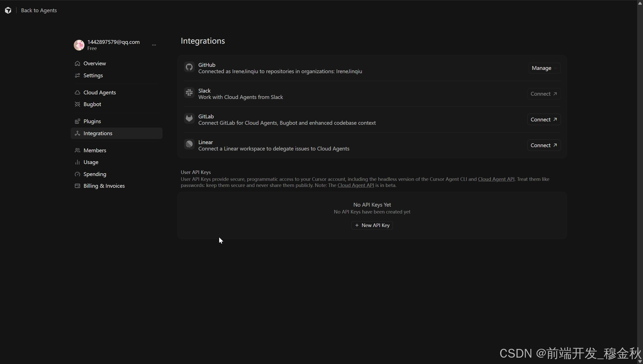The height and width of the screenshot is (364, 643).
Task: Select Plugins in the sidebar
Action: tap(92, 121)
